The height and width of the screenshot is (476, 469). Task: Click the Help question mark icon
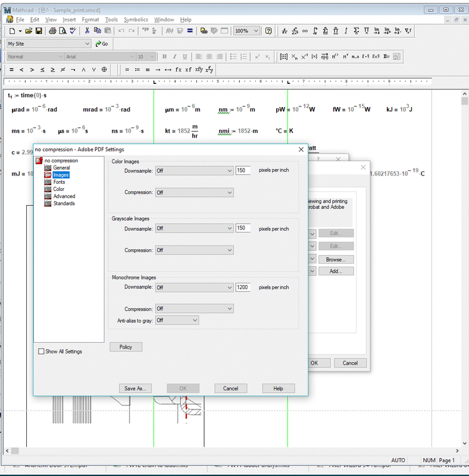(x=268, y=31)
